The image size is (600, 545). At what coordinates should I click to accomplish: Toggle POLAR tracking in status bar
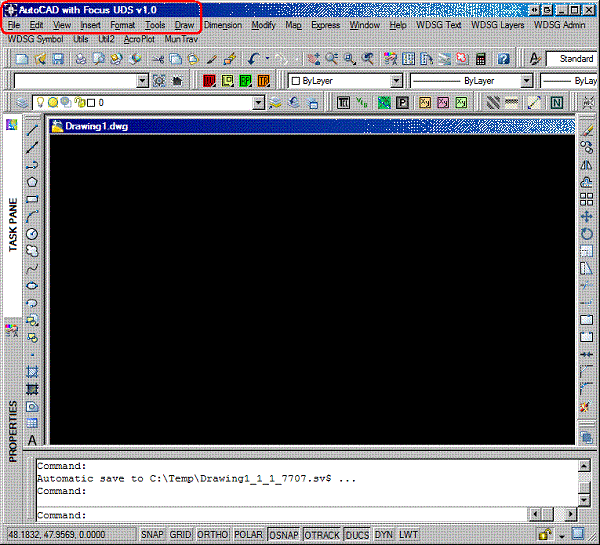click(x=248, y=534)
